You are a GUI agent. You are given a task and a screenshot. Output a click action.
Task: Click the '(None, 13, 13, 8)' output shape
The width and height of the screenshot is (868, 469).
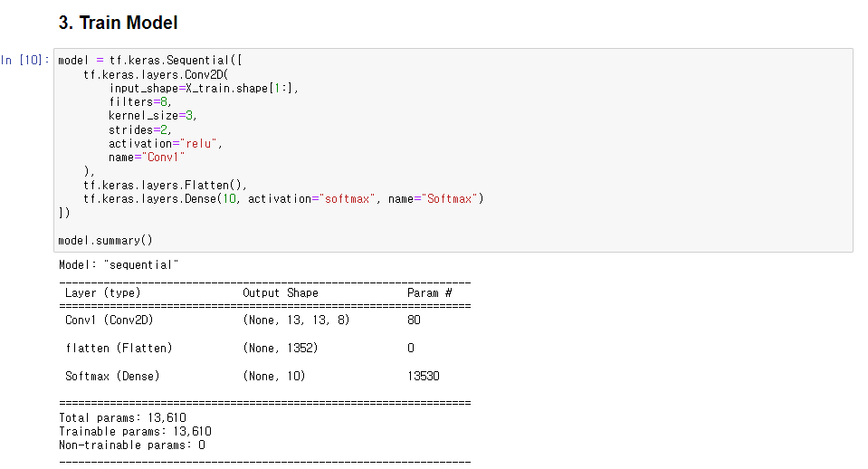(x=296, y=320)
